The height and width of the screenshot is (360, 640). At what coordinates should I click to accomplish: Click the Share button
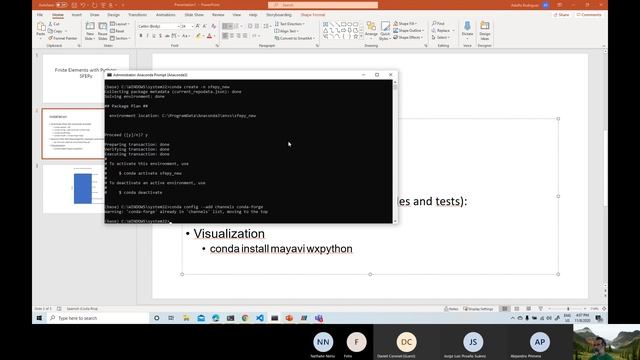[x=562, y=15]
